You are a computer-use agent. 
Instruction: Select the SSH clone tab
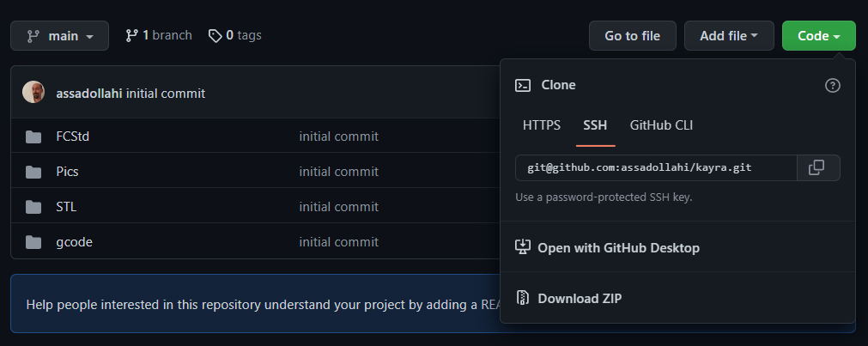tap(595, 125)
